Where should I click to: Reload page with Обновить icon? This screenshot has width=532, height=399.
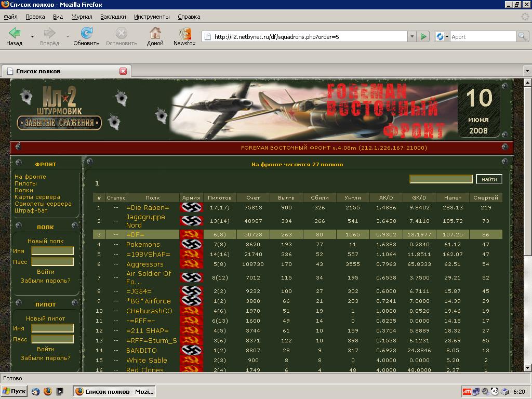(x=87, y=33)
